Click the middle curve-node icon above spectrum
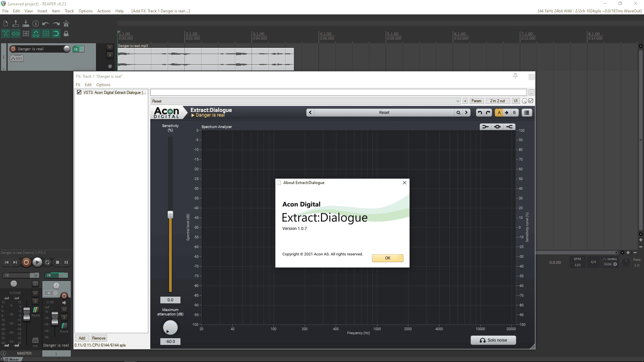644x362 pixels. pos(497,127)
